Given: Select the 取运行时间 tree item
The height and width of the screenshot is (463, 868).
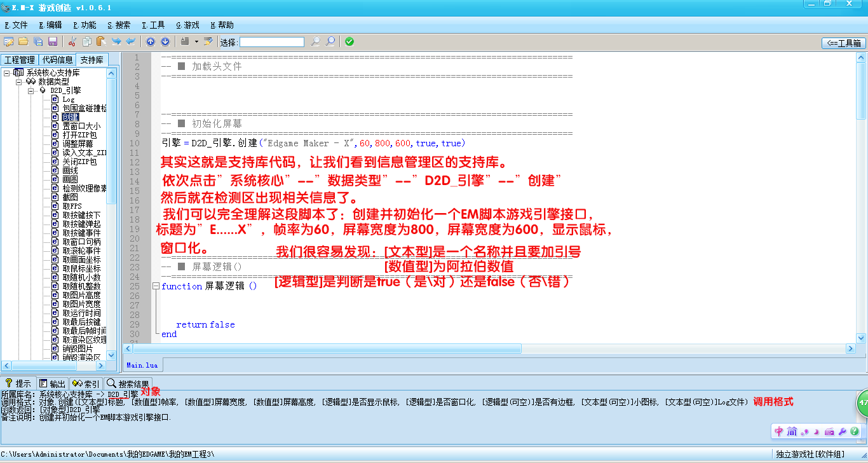Looking at the screenshot, I should (81, 313).
